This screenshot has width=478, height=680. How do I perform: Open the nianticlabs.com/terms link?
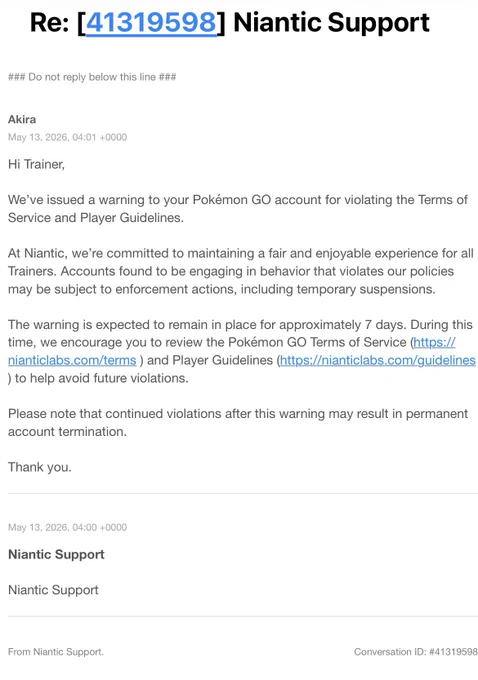[72, 360]
